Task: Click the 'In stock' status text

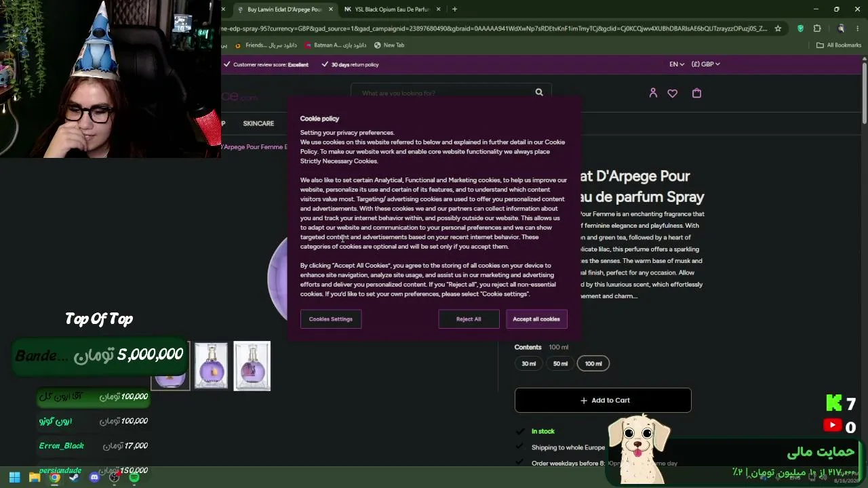Action: (543, 431)
